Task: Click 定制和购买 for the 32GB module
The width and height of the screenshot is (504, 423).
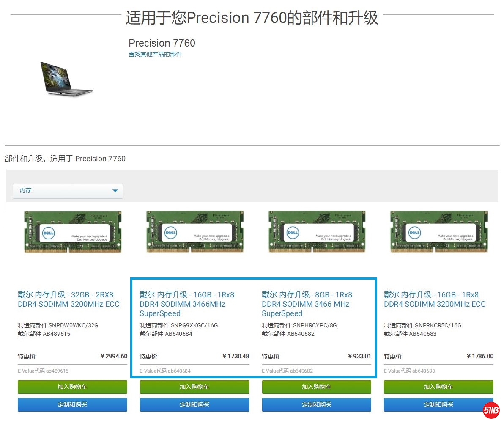Action: [72, 405]
